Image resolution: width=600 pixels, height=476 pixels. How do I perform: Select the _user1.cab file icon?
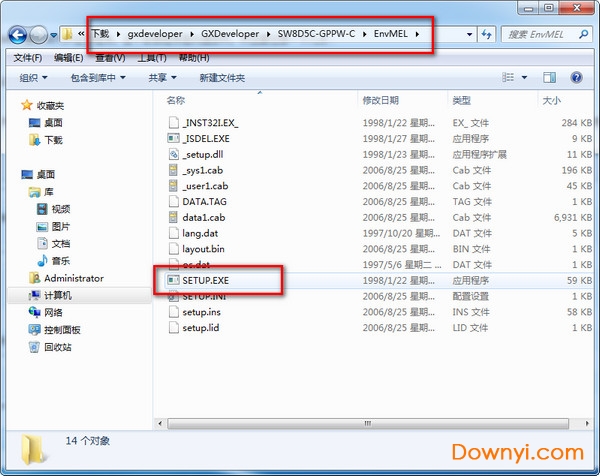click(173, 186)
